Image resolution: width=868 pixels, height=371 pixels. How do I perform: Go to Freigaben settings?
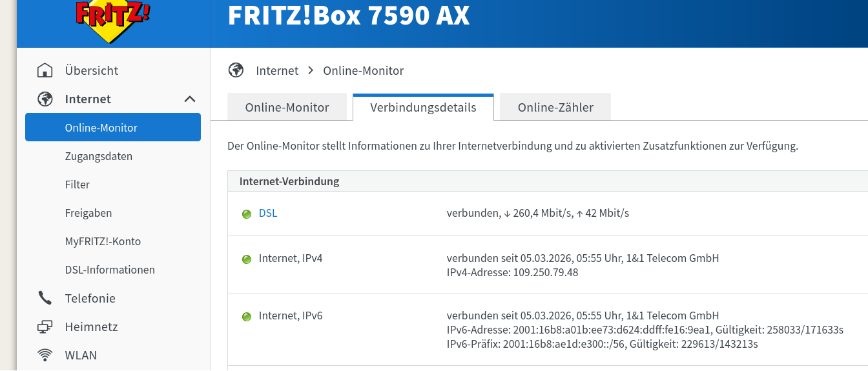pyautogui.click(x=88, y=213)
